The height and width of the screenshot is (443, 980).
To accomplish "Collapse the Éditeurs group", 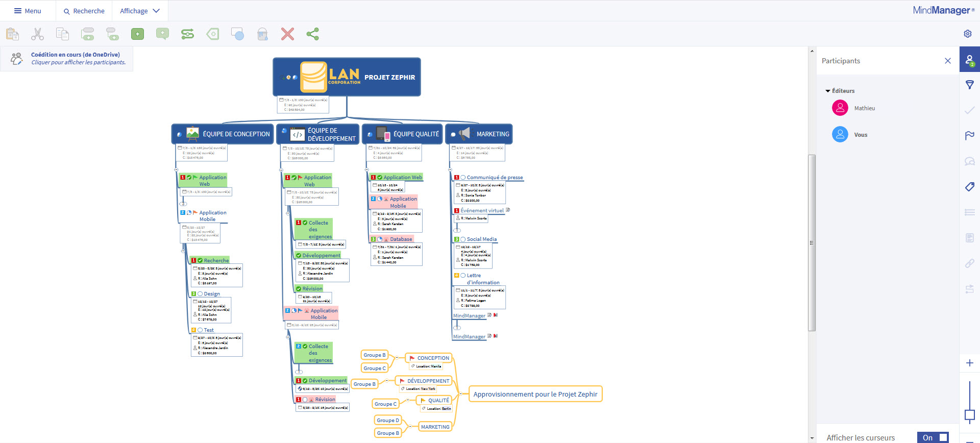I will click(x=828, y=91).
